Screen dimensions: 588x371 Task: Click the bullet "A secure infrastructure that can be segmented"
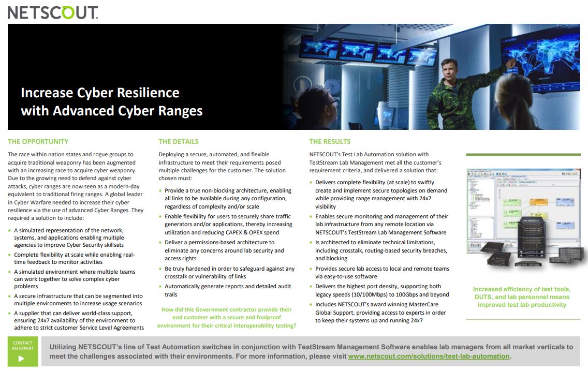78,300
